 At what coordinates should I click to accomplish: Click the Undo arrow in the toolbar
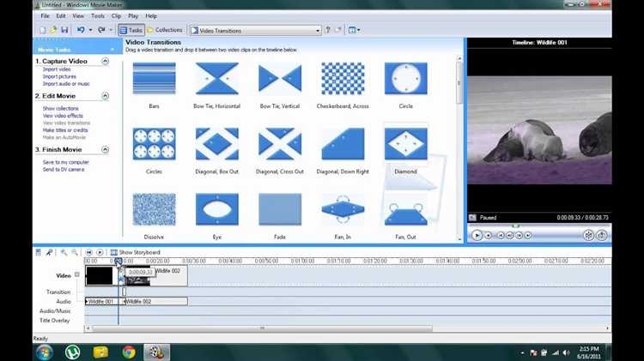(81, 30)
